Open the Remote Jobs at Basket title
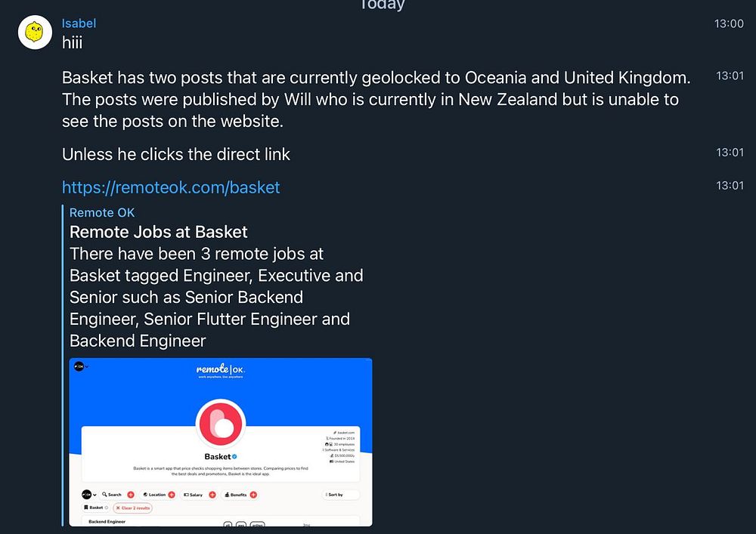This screenshot has width=756, height=534. click(x=159, y=232)
